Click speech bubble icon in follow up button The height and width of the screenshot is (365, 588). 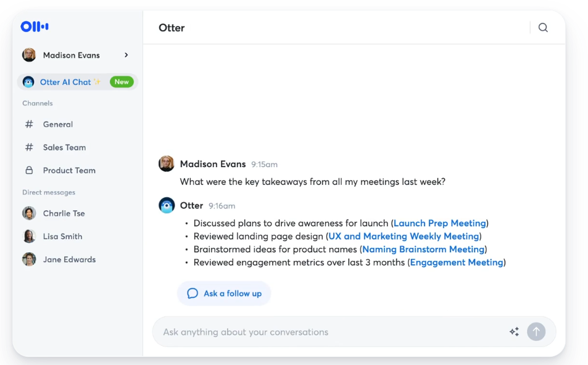[193, 293]
